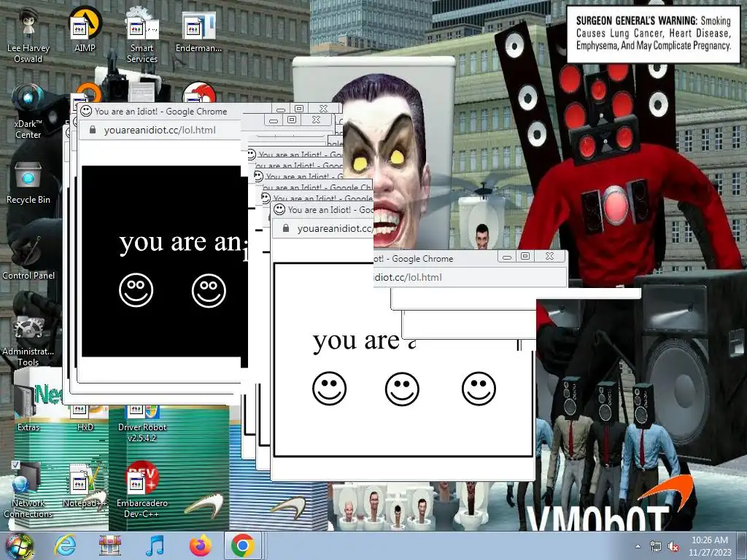Click the 'you are an' text on the black page
The height and width of the screenshot is (560, 747).
pos(181,242)
